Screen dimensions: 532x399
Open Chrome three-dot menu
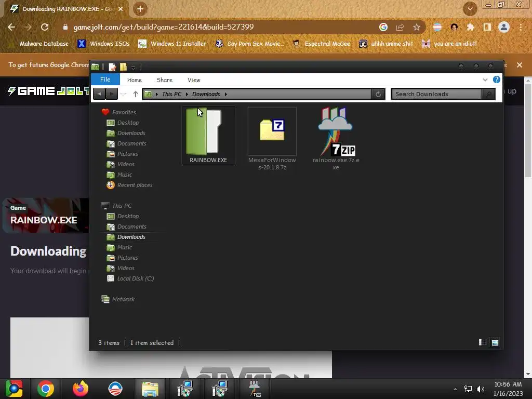521,27
